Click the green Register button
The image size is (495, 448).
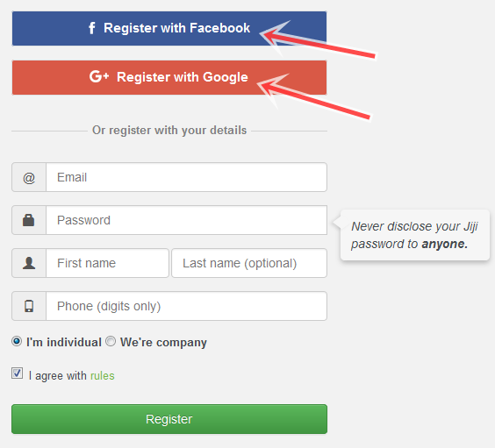pyautogui.click(x=169, y=419)
